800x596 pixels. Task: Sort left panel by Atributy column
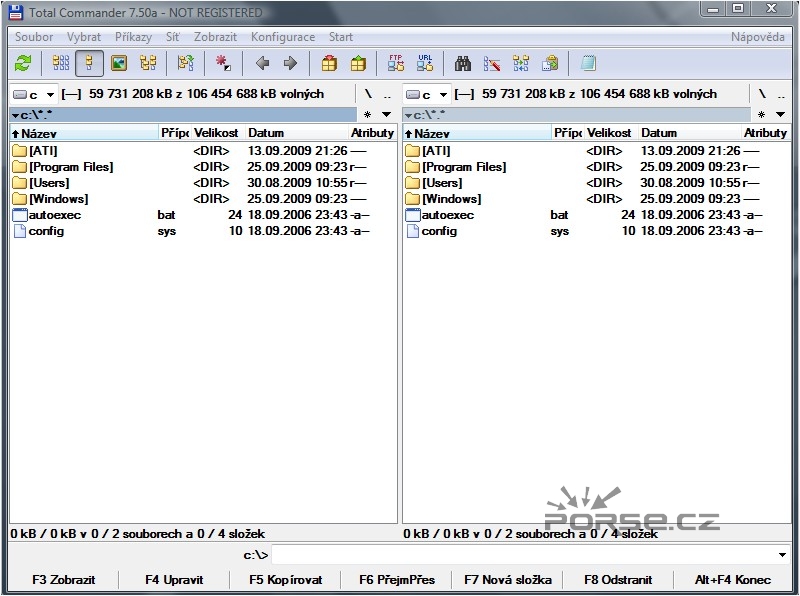pos(372,133)
